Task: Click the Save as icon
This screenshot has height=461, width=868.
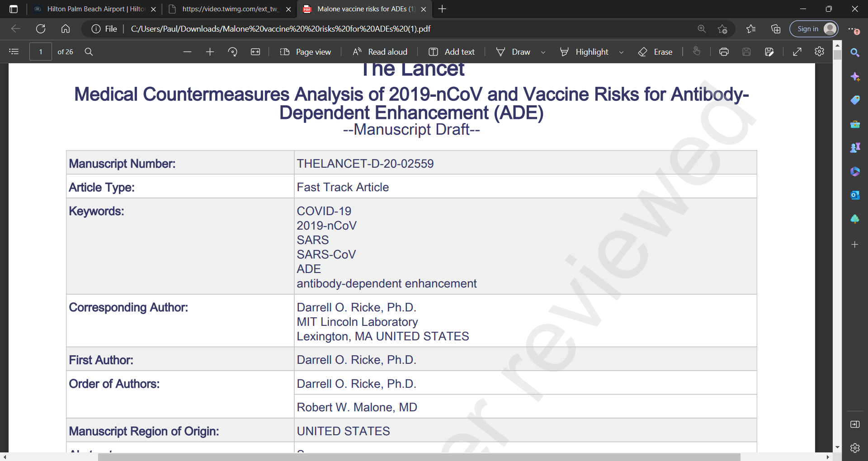Action: pyautogui.click(x=769, y=52)
